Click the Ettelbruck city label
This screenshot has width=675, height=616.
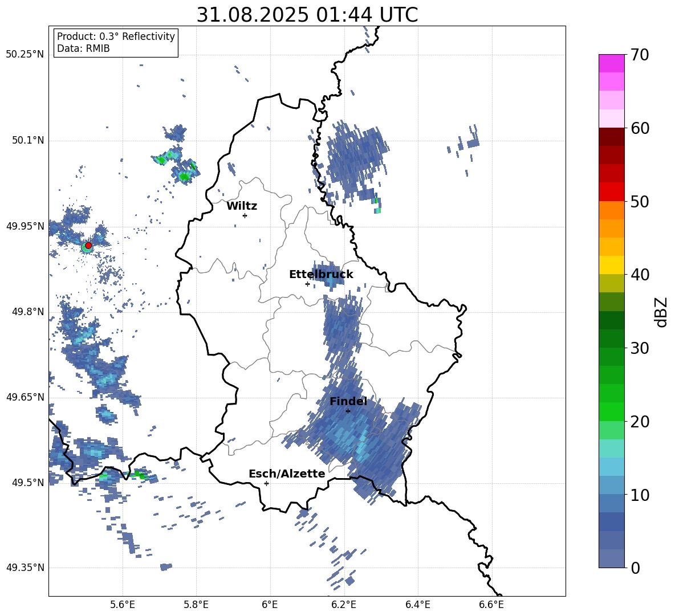pos(321,275)
